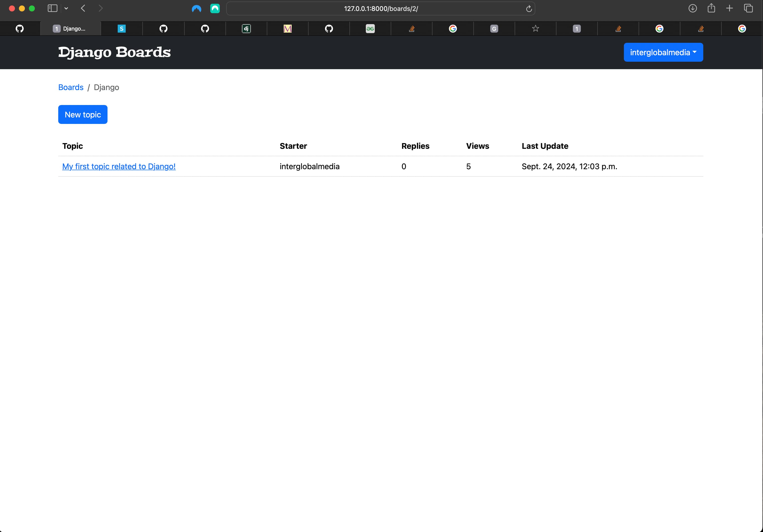This screenshot has height=532, width=763.
Task: Click the Replies column header
Action: click(x=415, y=146)
